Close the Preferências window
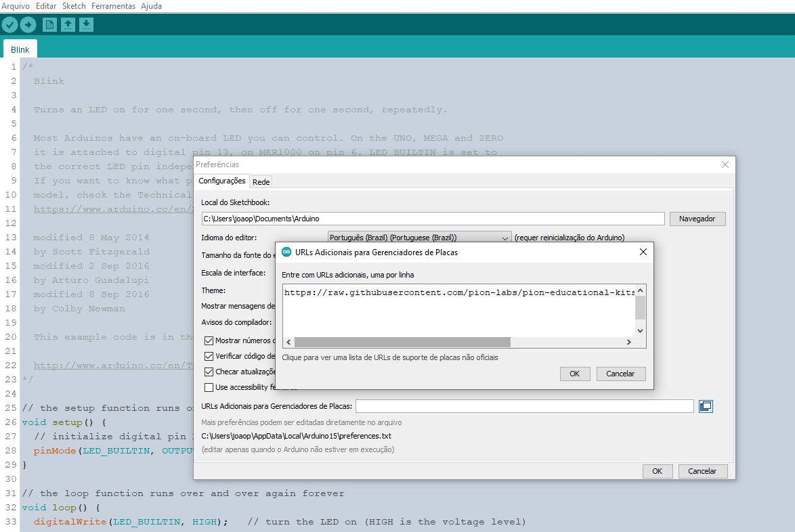The width and height of the screenshot is (795, 532). pyautogui.click(x=725, y=164)
